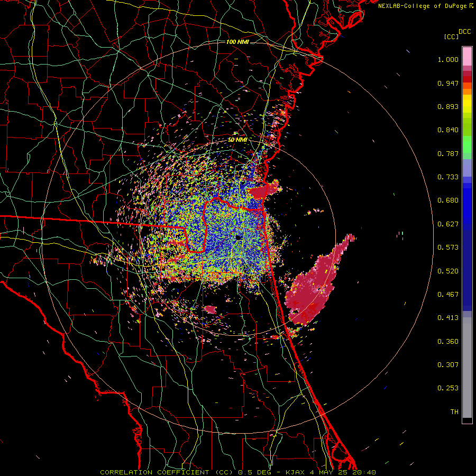Image resolution: width=476 pixels, height=476 pixels.
Task: Click the small crimson echo south of the radar
Action: tap(210, 309)
